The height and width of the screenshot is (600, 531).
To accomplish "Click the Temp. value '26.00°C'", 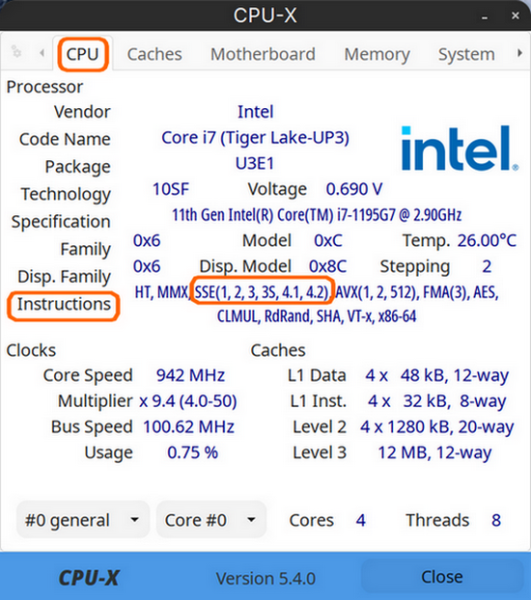I will pyautogui.click(x=487, y=241).
